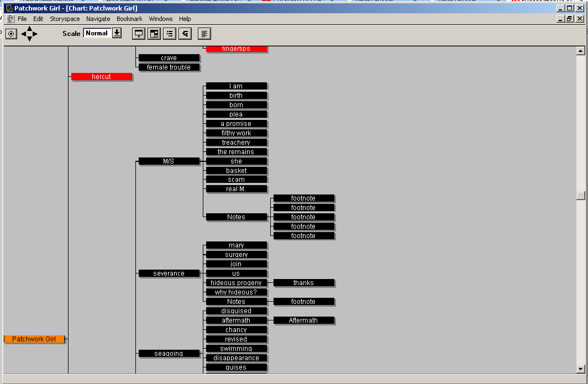Select the birth node

tap(237, 95)
